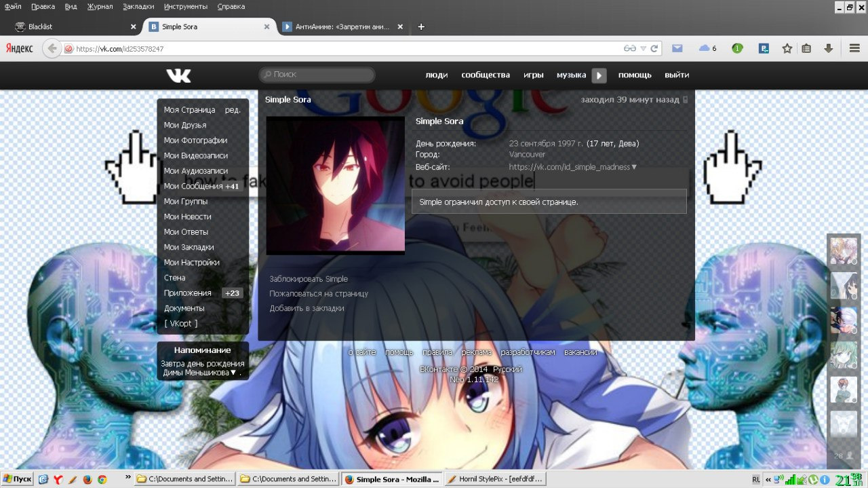Click Заблокировать Simple link
The height and width of the screenshot is (488, 868).
[309, 279]
